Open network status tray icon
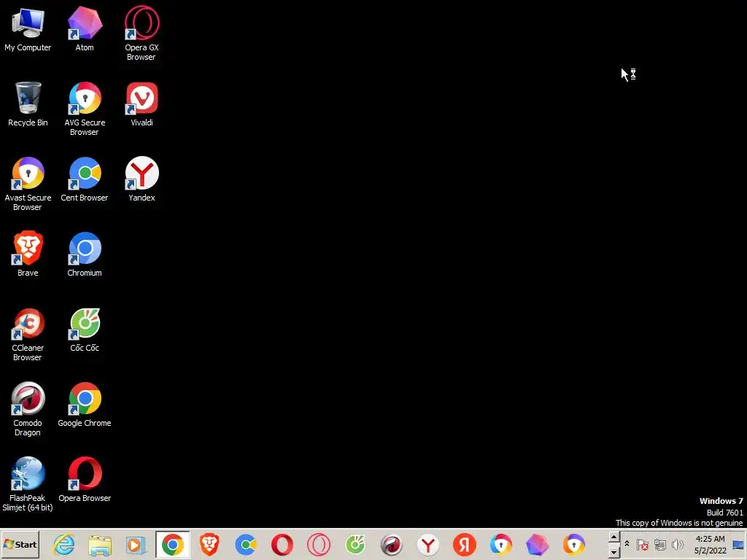This screenshot has height=560, width=747. (x=659, y=544)
